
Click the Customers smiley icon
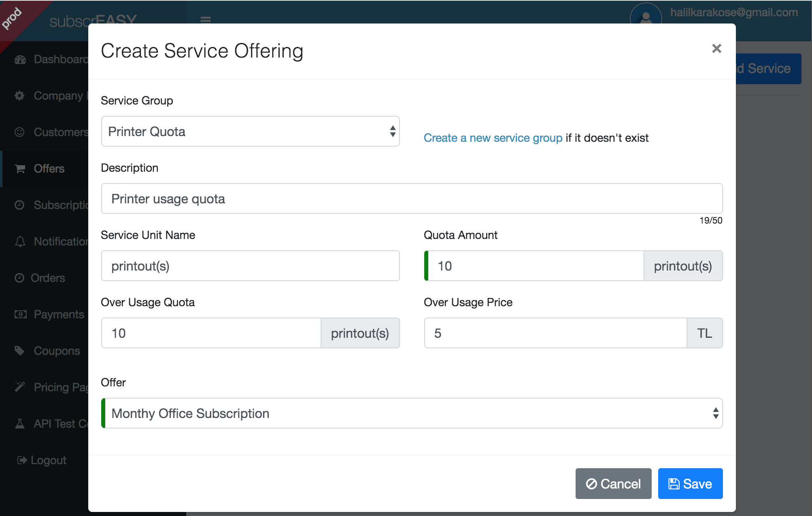(x=19, y=132)
